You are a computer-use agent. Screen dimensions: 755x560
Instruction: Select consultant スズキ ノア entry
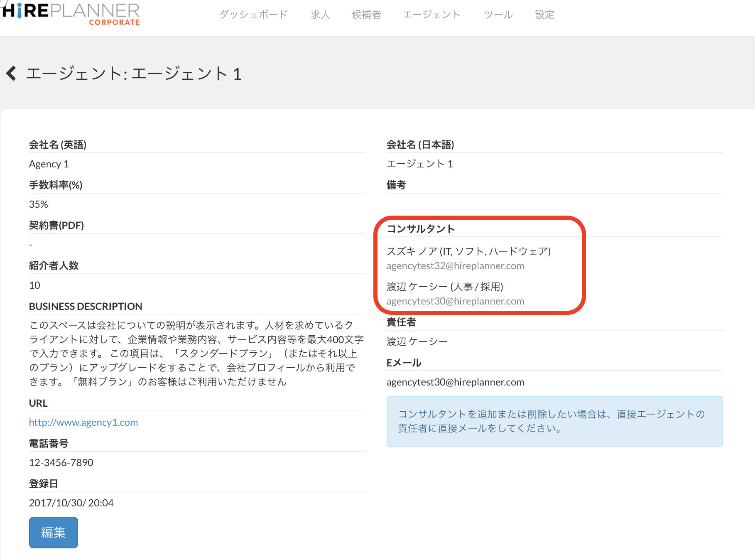468,251
